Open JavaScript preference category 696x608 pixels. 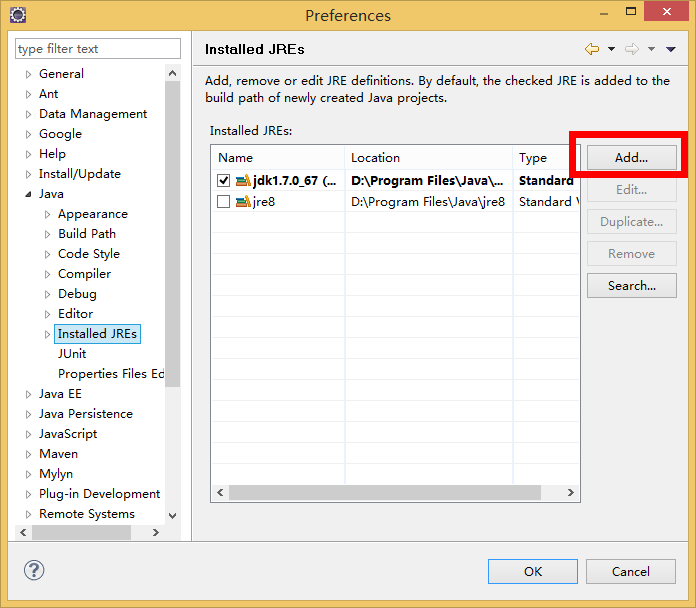click(68, 434)
